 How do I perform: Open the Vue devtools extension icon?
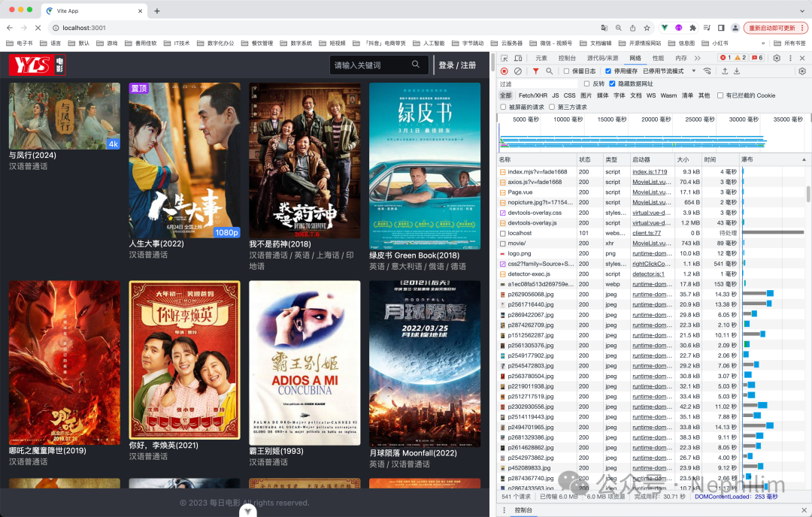(665, 28)
